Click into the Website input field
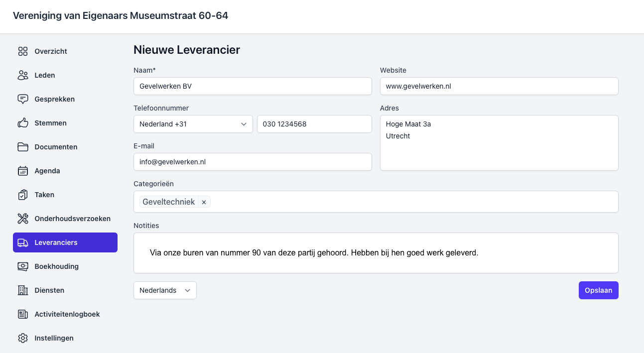 click(x=499, y=86)
